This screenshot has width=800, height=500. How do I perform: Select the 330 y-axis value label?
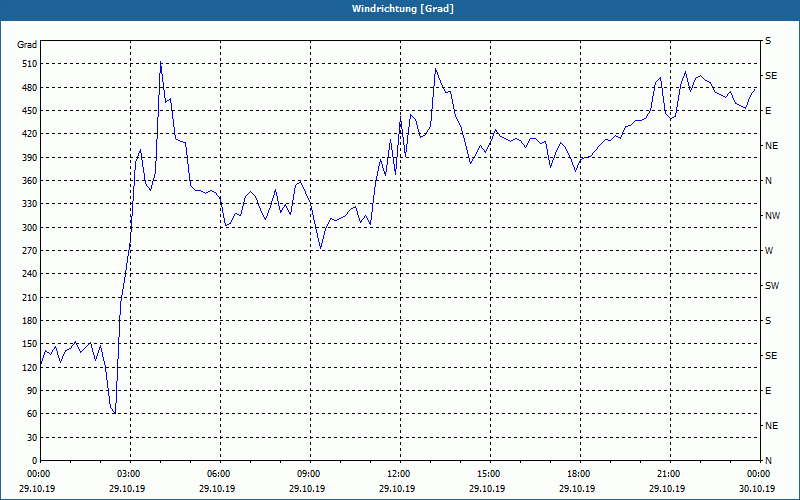coord(31,204)
